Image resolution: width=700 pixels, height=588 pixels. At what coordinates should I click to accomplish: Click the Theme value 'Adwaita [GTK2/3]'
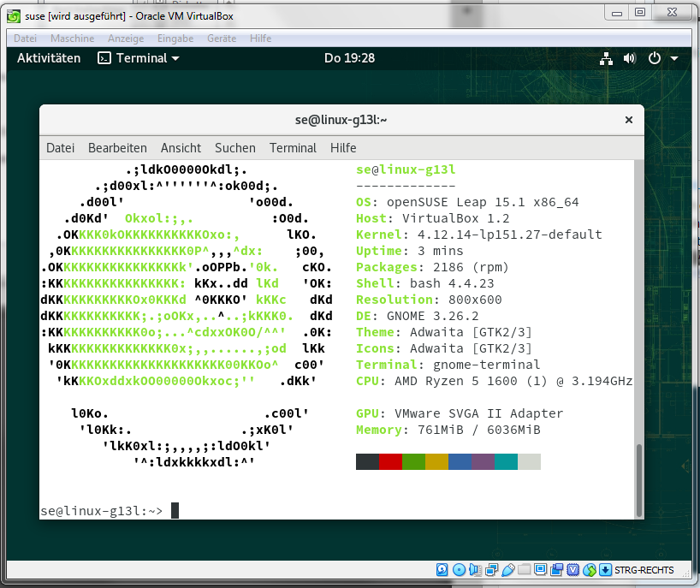[471, 332]
